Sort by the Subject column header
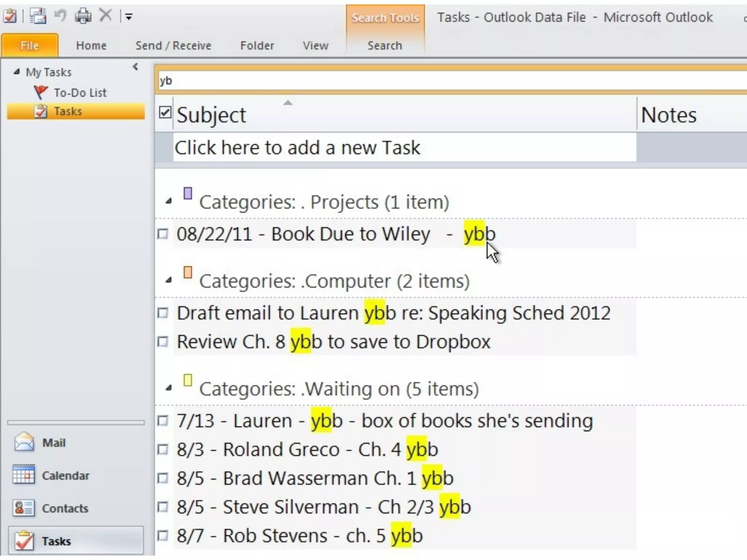Screen dimensions: 747x560 [x=212, y=115]
